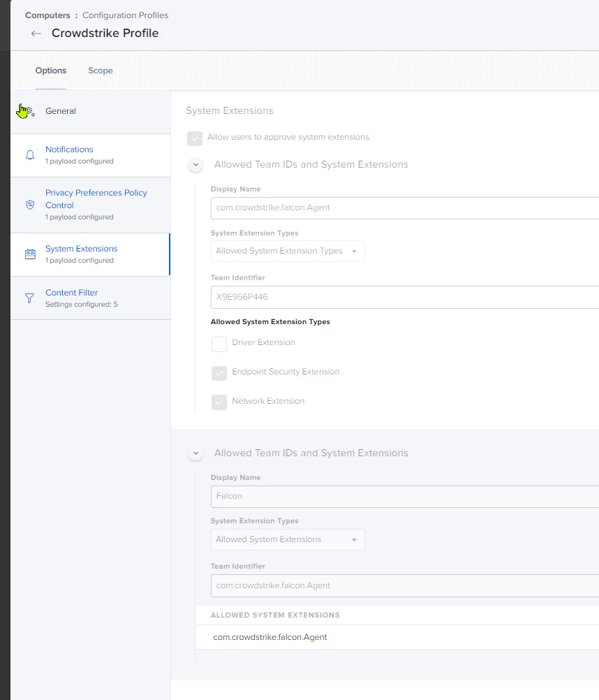
Task: Click the Configuration Profiles breadcrumb link
Action: click(x=126, y=15)
